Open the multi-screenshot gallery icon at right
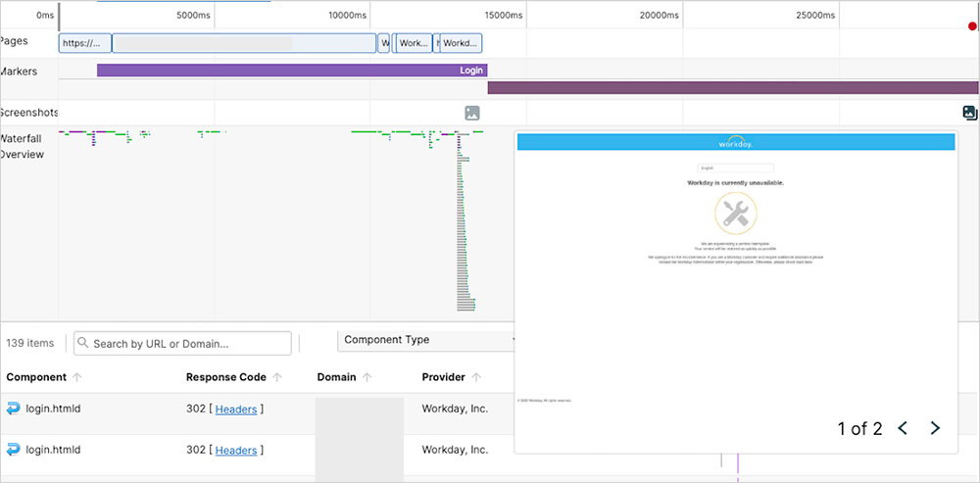 pyautogui.click(x=970, y=113)
